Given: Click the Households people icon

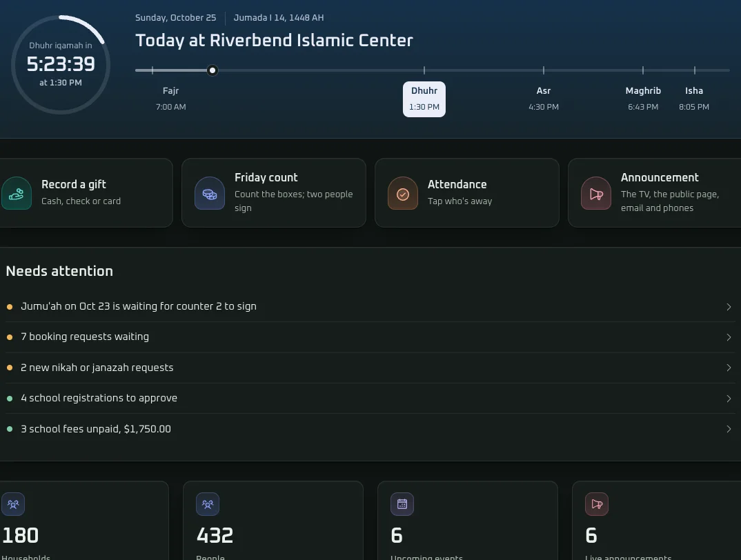Looking at the screenshot, I should click(13, 504).
